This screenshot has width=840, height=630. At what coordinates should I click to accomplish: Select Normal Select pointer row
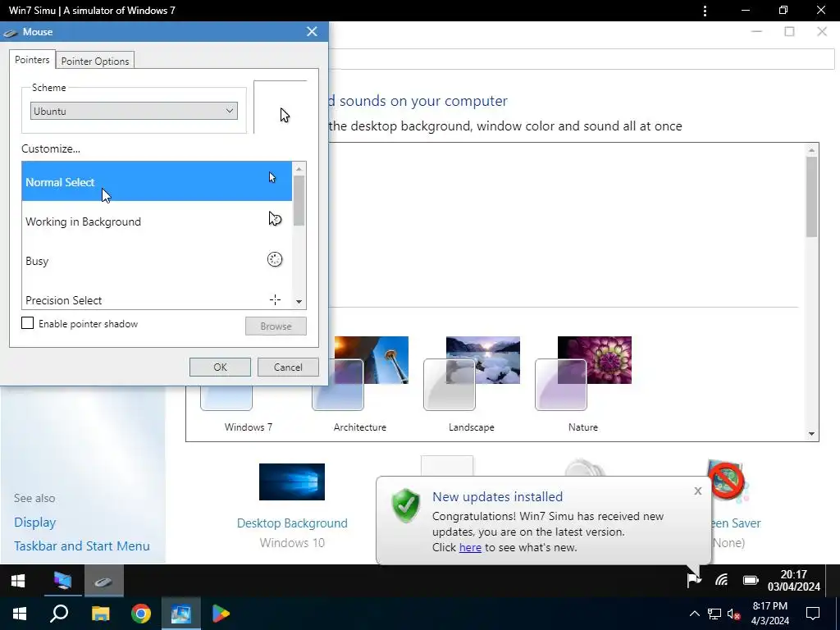tap(157, 181)
